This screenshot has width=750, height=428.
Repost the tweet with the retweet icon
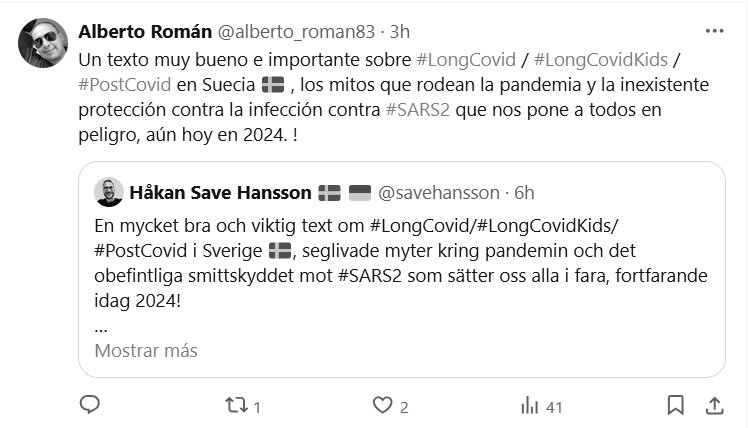click(x=237, y=406)
